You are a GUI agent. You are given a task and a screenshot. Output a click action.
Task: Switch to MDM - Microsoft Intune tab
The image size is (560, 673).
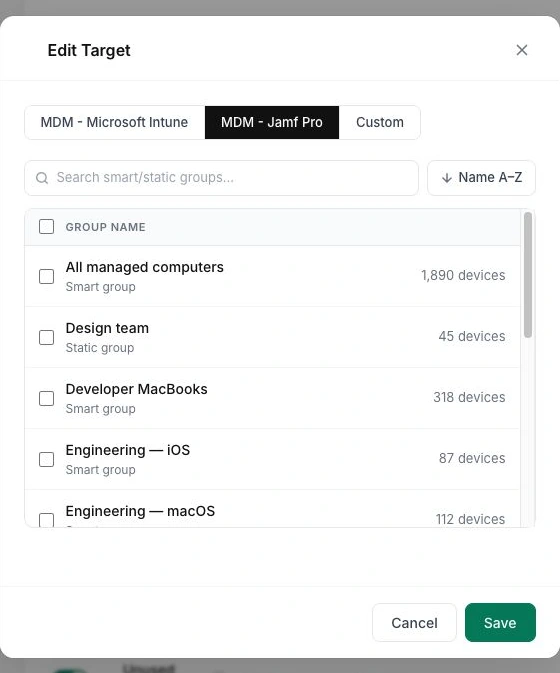click(114, 122)
